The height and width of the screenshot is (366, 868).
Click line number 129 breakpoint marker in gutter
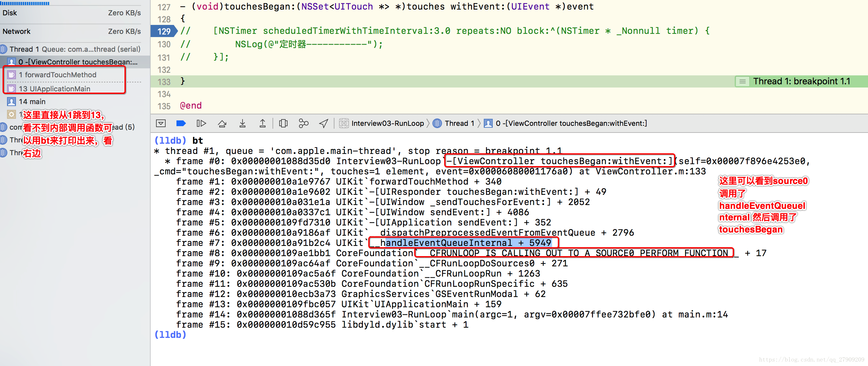click(164, 31)
